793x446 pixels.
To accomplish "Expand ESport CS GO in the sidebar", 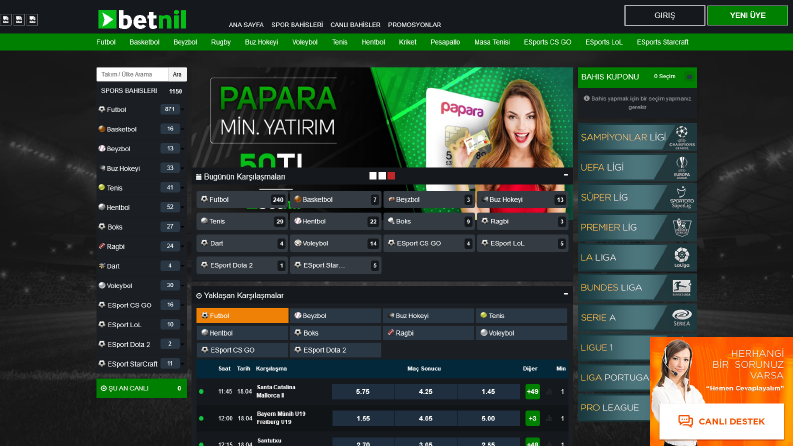I will pyautogui.click(x=142, y=305).
